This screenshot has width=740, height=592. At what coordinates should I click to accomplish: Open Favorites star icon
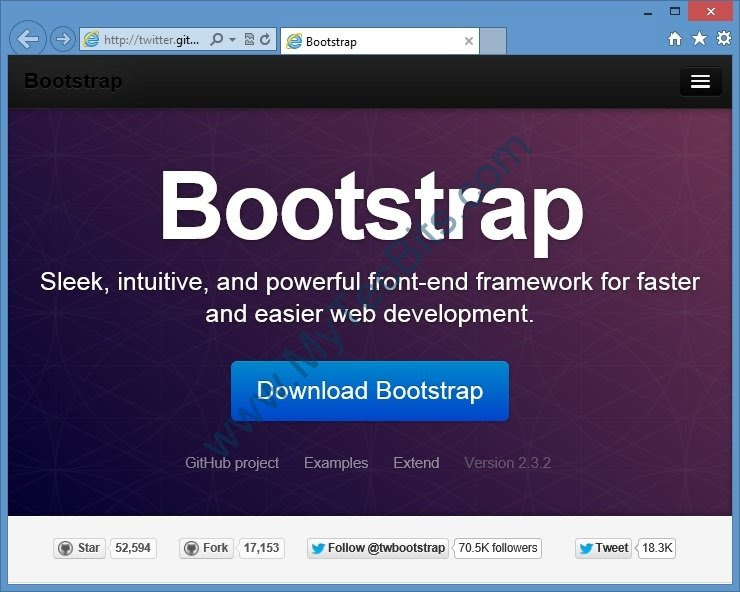[699, 39]
